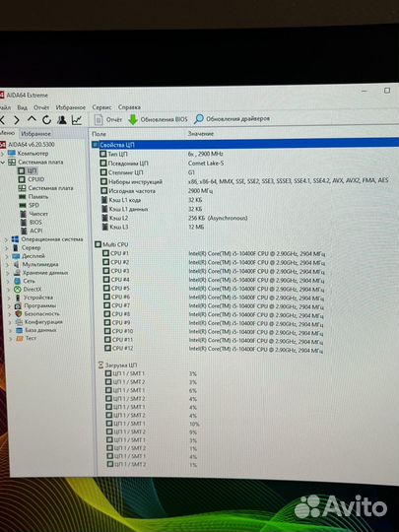The image size is (399, 532).
Task: Select Безопасность in the tree
Action: click(41, 314)
